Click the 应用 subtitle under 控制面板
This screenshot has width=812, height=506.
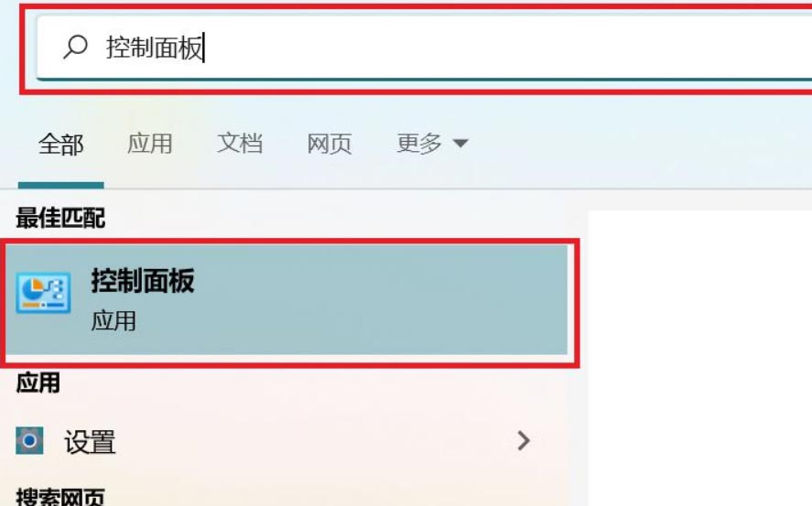pyautogui.click(x=114, y=321)
